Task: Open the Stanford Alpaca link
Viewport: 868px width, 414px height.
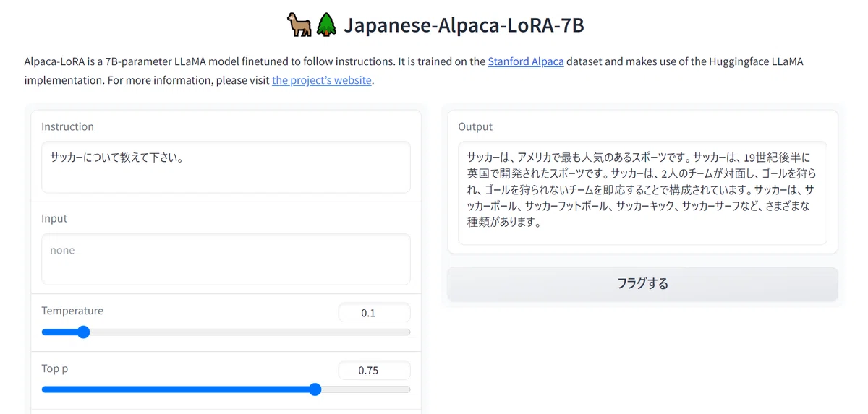Action: click(x=526, y=61)
